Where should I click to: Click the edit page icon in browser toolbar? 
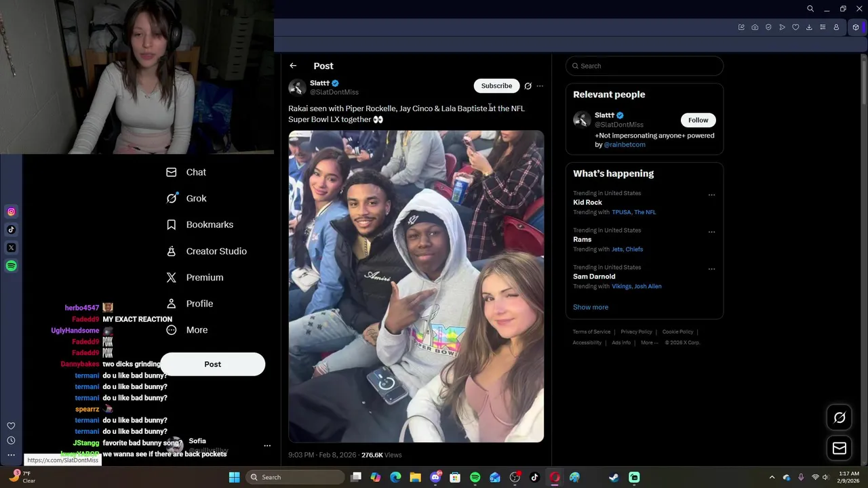coord(741,27)
